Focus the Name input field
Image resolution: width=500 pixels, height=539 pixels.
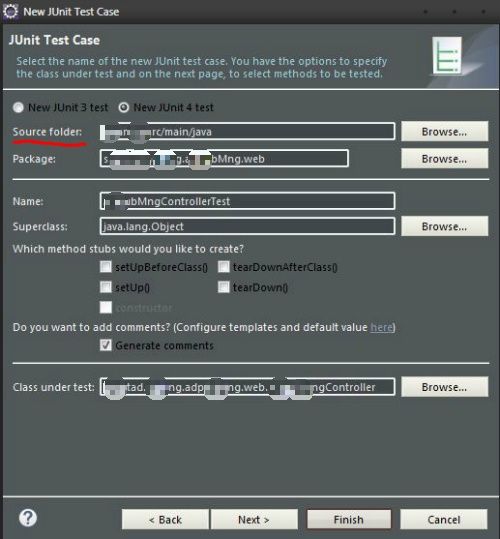coord(247,201)
